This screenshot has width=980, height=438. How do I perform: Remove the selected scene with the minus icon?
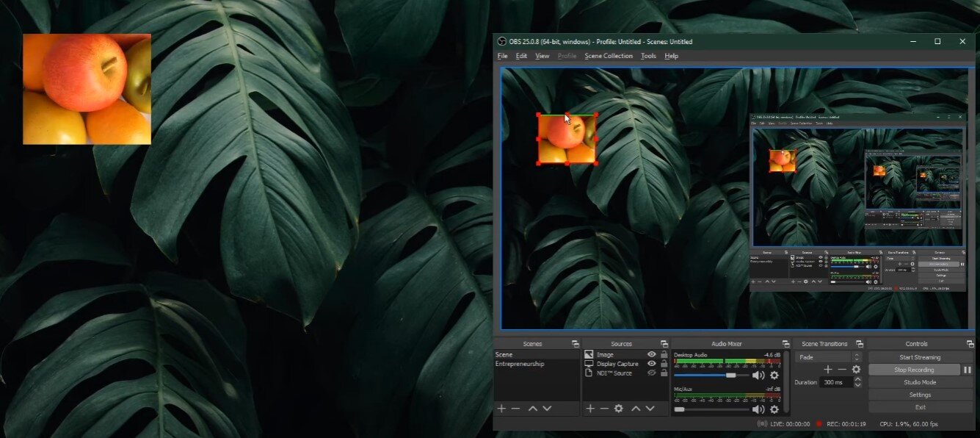coord(516,409)
